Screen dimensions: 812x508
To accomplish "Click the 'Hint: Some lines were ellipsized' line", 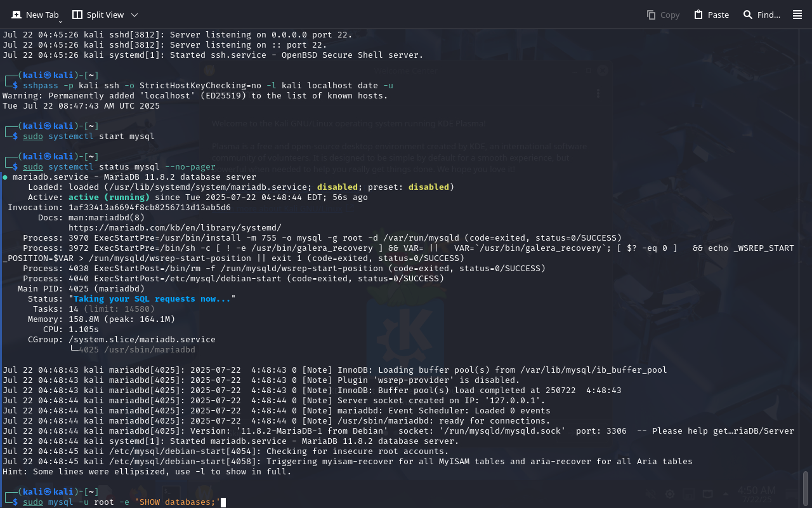I will coord(147,471).
